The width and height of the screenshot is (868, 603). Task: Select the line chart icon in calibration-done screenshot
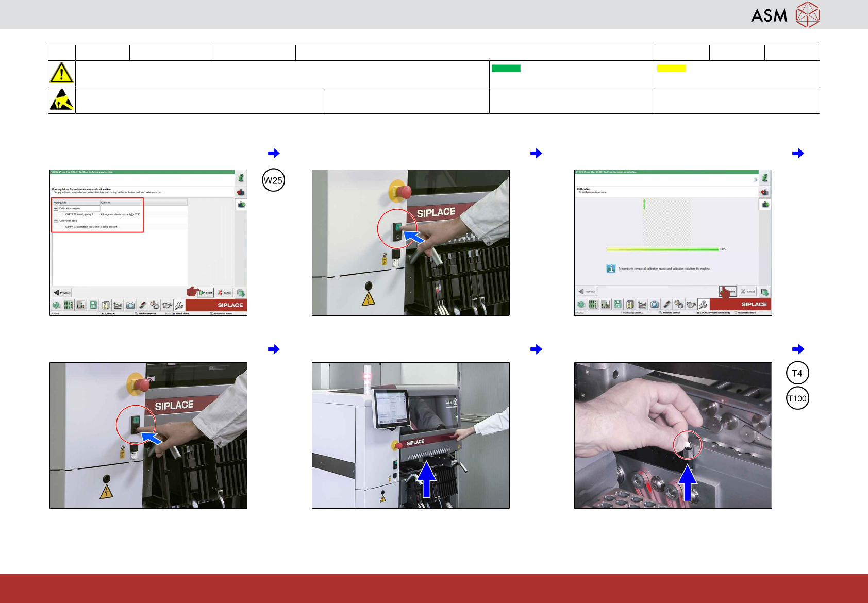click(642, 304)
